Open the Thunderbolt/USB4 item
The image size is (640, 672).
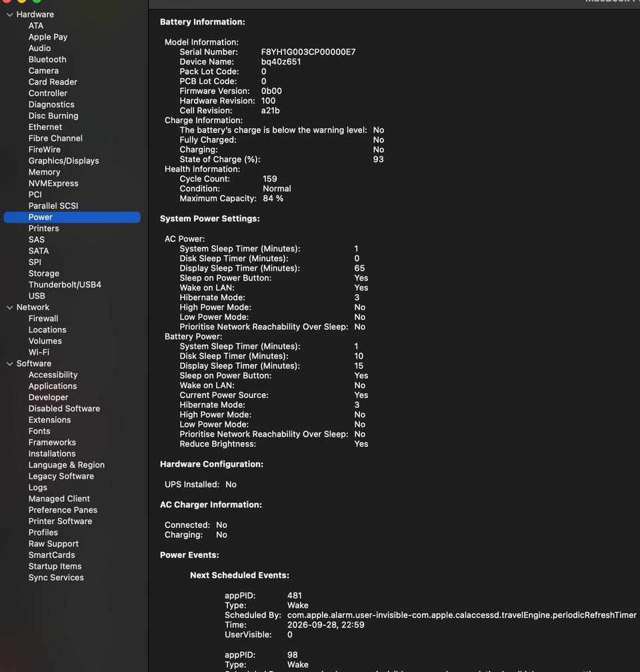(x=65, y=285)
